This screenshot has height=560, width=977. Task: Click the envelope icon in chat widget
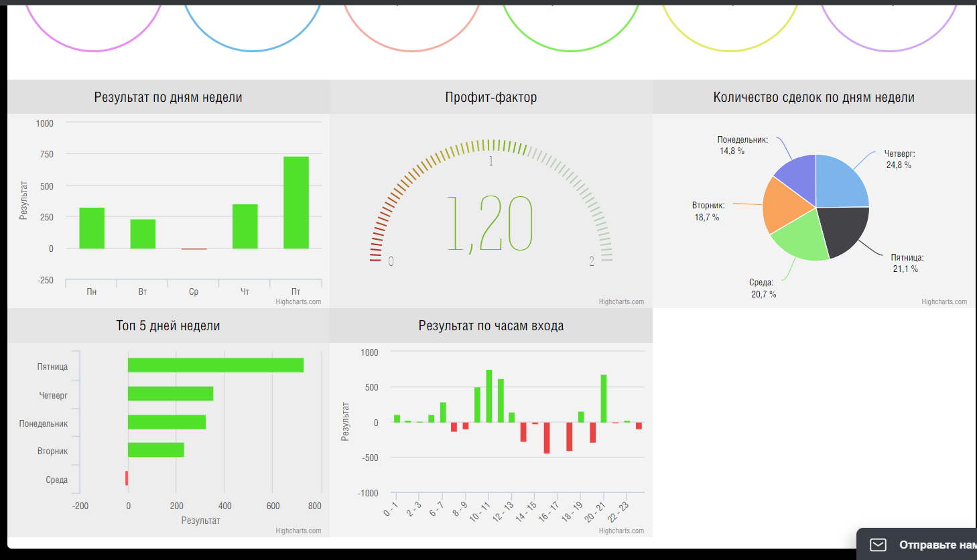tap(878, 545)
